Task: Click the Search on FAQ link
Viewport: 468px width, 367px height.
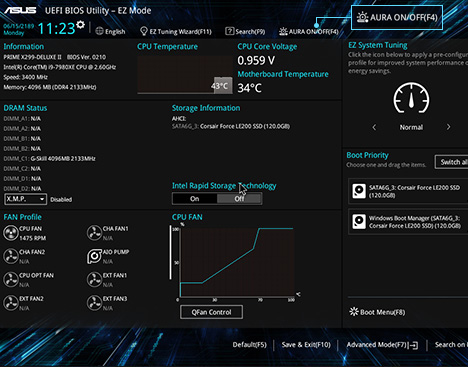Action: pos(451,345)
